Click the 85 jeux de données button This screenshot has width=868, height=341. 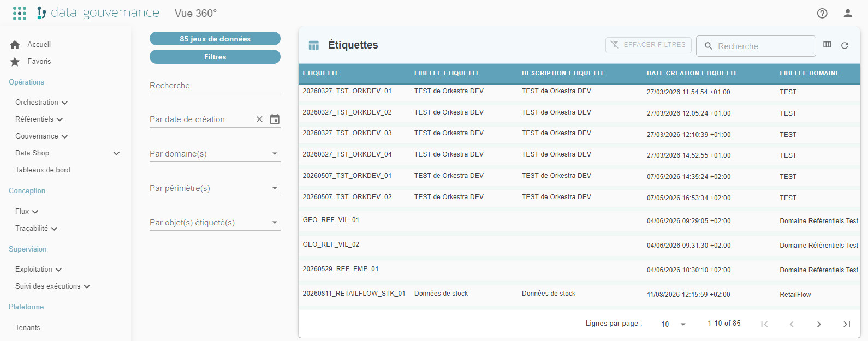(x=215, y=39)
